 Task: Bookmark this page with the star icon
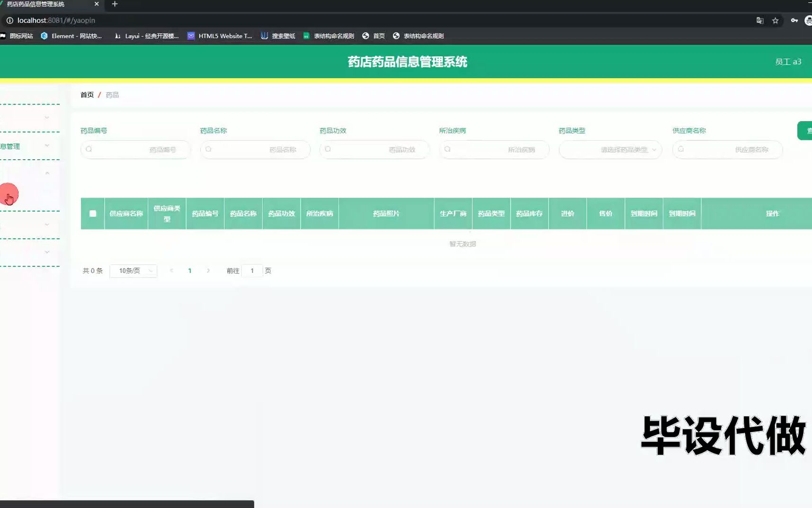[x=775, y=20]
